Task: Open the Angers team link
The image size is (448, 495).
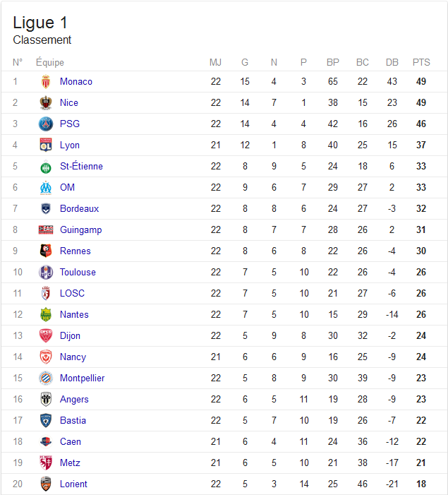Action: pyautogui.click(x=74, y=400)
